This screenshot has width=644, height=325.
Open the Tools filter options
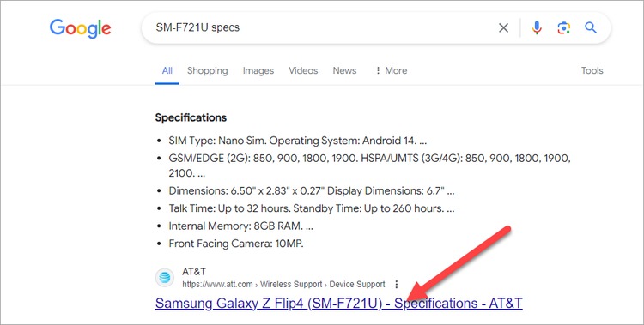(592, 70)
